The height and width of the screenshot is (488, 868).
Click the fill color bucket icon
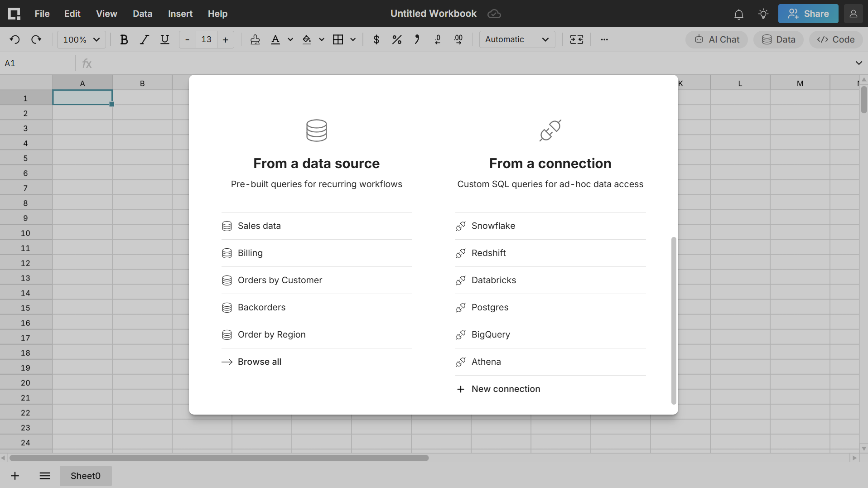point(307,39)
